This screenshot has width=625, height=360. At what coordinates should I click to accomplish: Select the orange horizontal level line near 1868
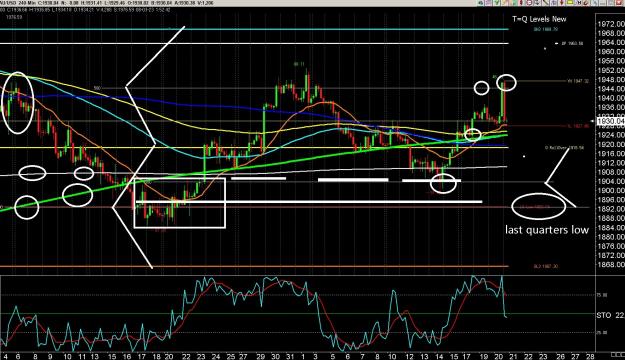(254, 266)
